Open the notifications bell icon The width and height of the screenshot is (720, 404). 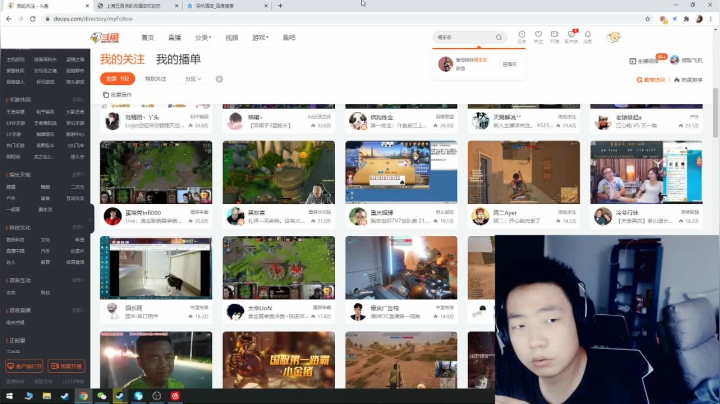tap(588, 34)
